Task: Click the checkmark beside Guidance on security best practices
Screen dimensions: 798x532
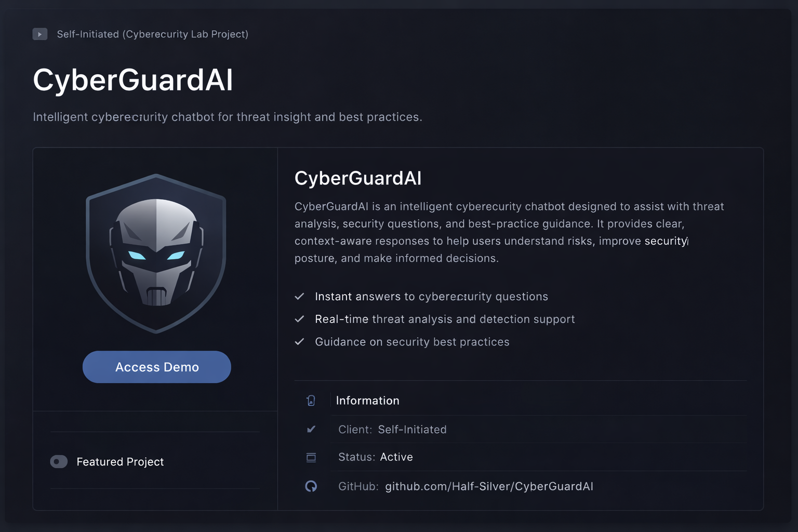Action: point(300,342)
